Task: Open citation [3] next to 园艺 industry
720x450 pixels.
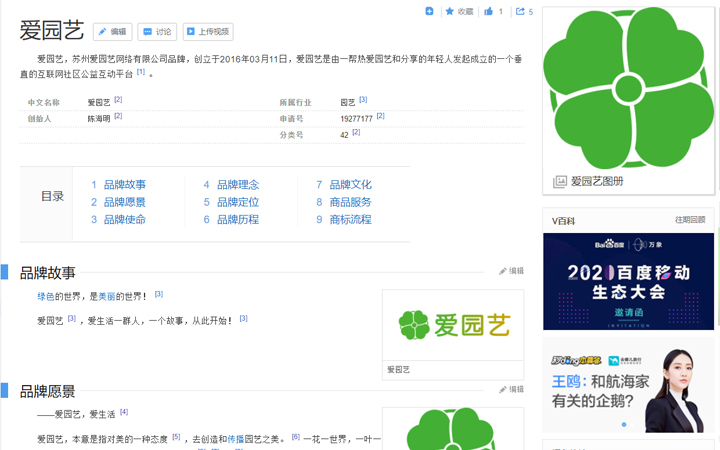Action: tap(363, 100)
